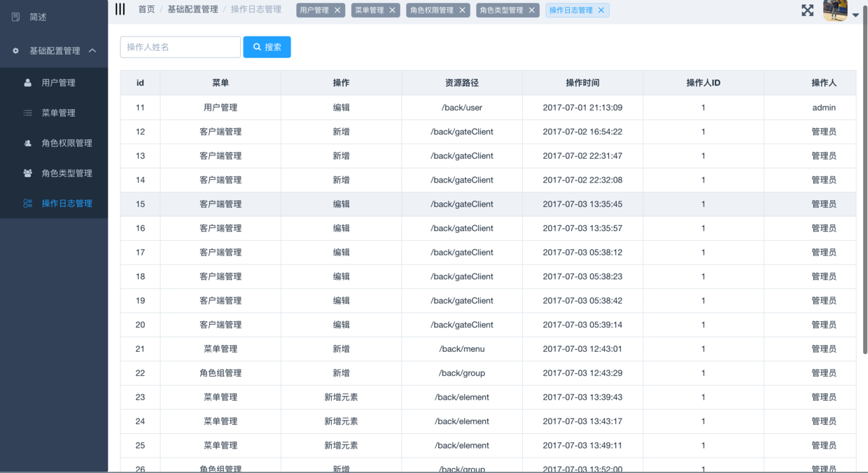Click user icon beside 用户管理
This screenshot has width=868, height=473.
(28, 83)
